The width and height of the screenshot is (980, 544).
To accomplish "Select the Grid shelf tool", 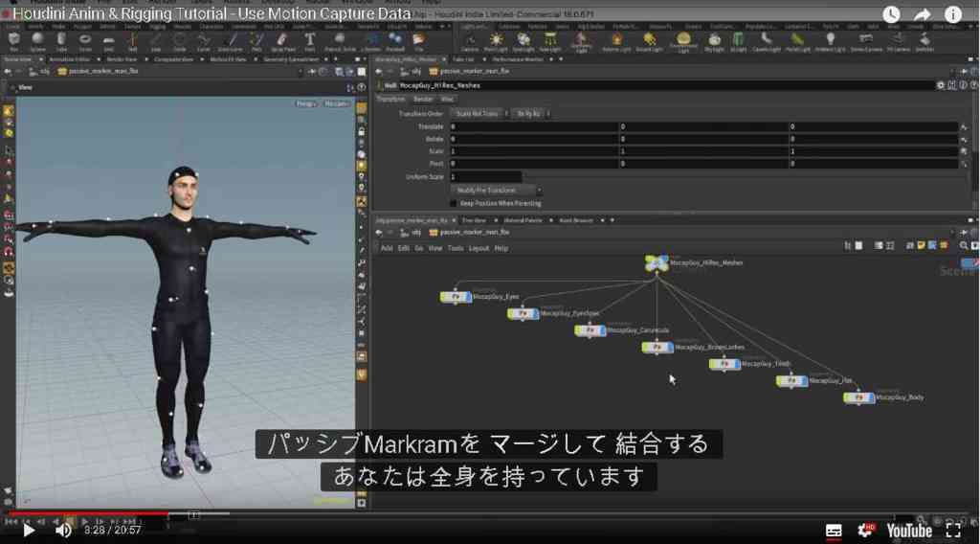I will pyautogui.click(x=109, y=42).
